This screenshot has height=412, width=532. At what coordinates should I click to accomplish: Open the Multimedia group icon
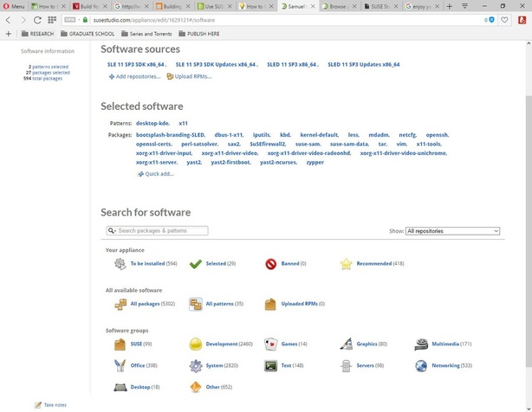[421, 344]
